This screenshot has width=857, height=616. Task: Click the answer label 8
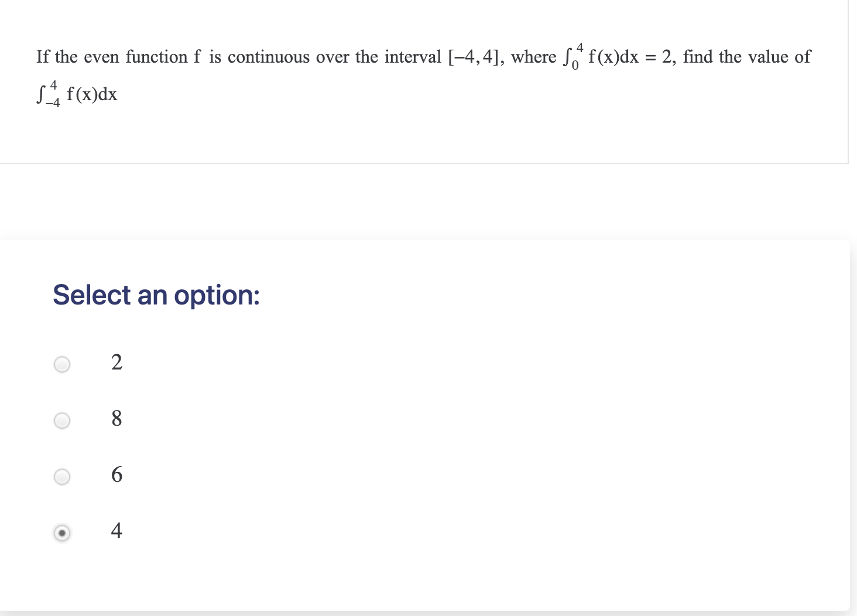pyautogui.click(x=116, y=419)
